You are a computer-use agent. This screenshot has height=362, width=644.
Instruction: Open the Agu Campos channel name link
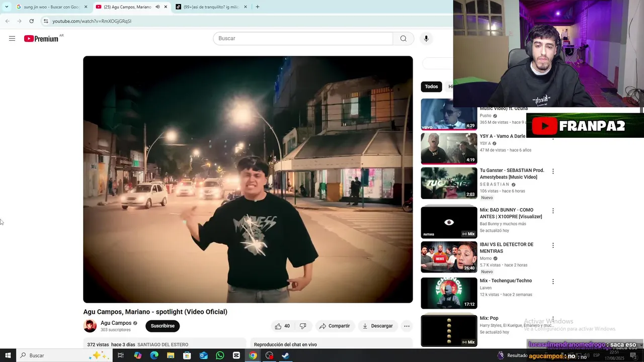tap(116, 323)
